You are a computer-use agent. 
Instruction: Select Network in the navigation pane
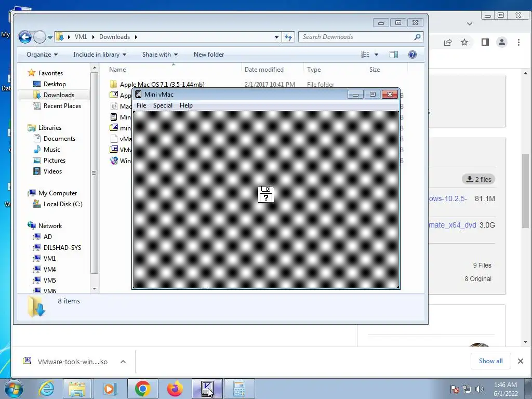(x=50, y=226)
